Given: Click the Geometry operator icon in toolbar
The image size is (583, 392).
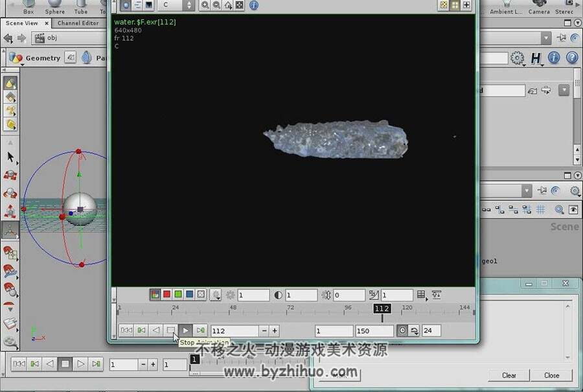Looking at the screenshot, I should pyautogui.click(x=16, y=58).
